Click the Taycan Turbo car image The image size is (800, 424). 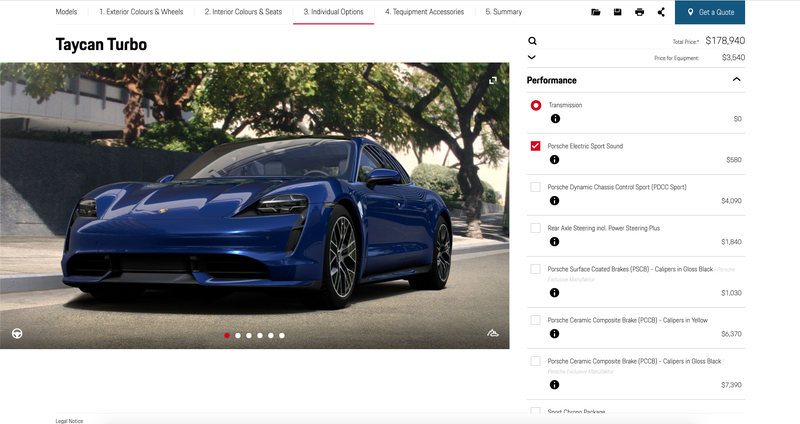(255, 206)
